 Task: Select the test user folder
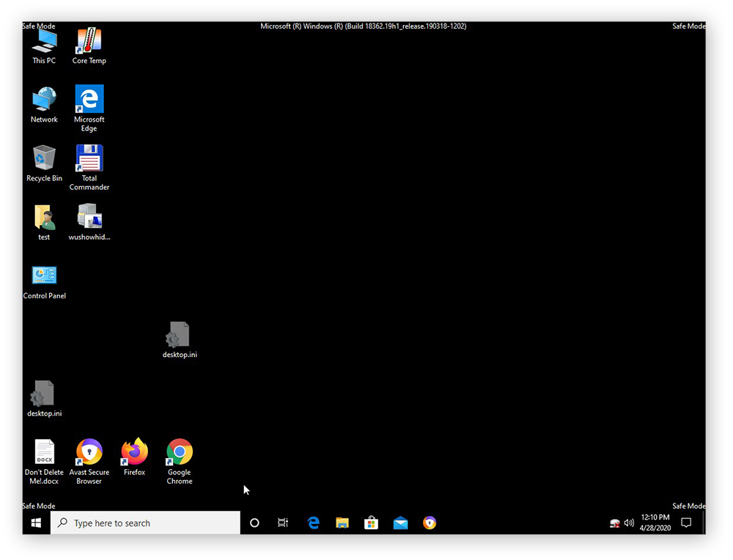[x=44, y=223]
